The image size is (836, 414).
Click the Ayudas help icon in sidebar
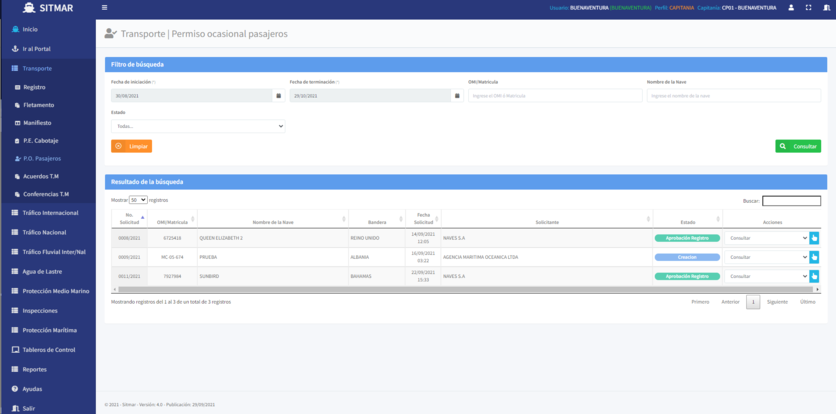pyautogui.click(x=15, y=388)
